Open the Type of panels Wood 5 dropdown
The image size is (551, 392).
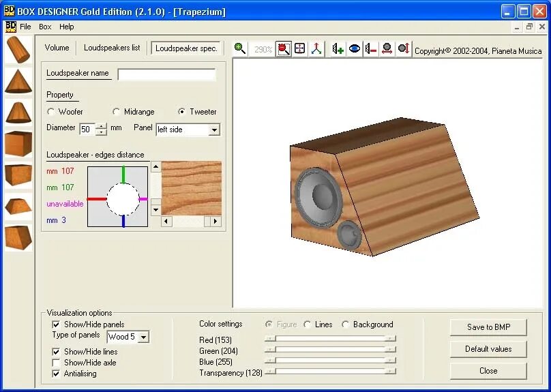143,337
